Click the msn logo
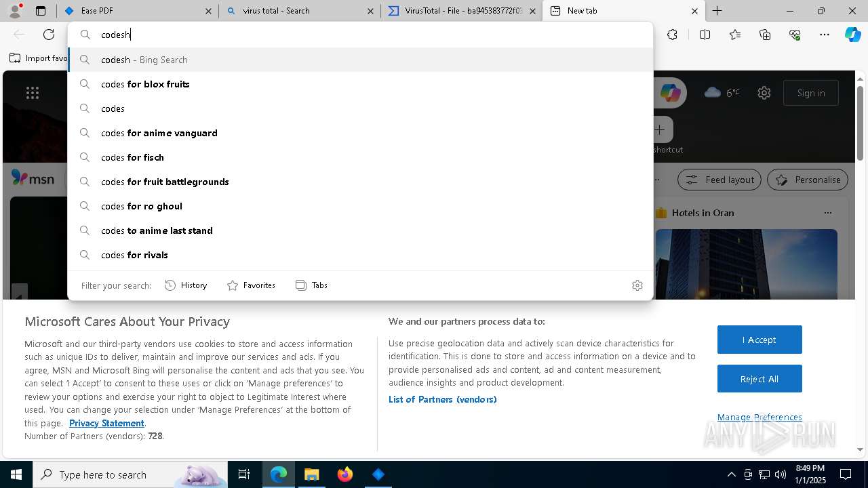The width and height of the screenshot is (868, 488). (33, 179)
